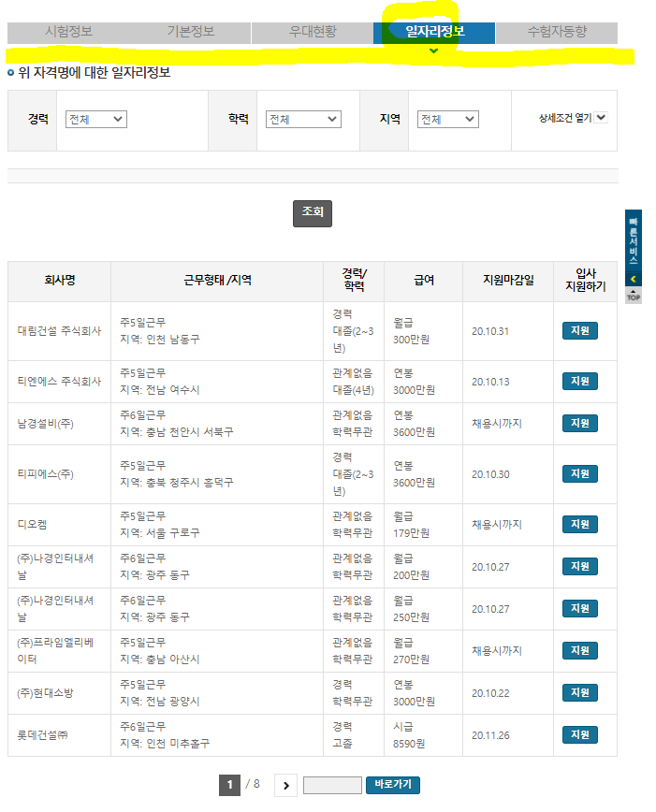Screen dimensions: 656x812
Task: Go to the 수험자동향 tab
Action: click(x=557, y=32)
